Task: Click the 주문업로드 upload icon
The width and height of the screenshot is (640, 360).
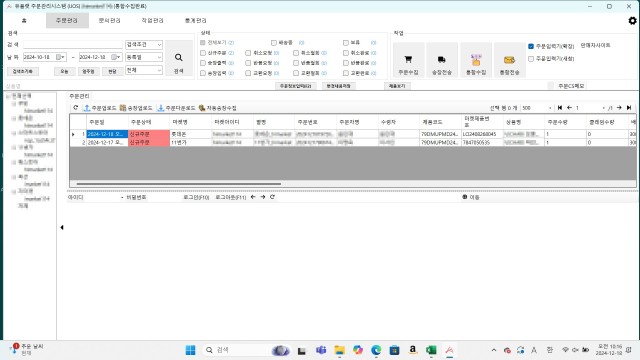Action: pyautogui.click(x=87, y=108)
